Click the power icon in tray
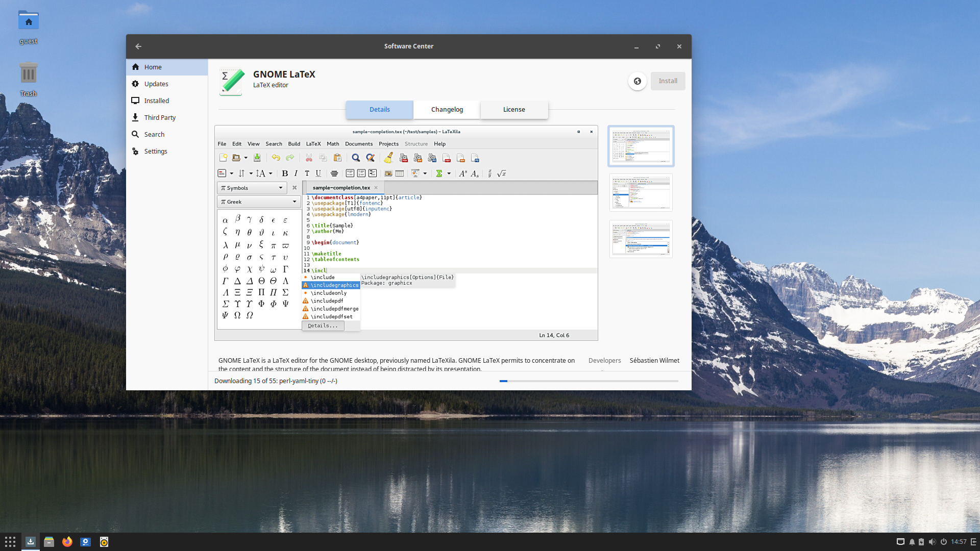This screenshot has width=980, height=551. click(944, 542)
